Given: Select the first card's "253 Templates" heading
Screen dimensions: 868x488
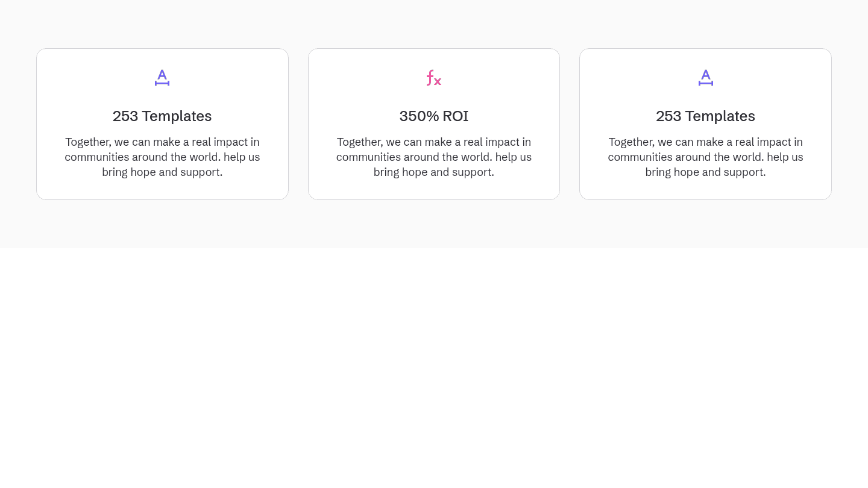Looking at the screenshot, I should pyautogui.click(x=162, y=116).
